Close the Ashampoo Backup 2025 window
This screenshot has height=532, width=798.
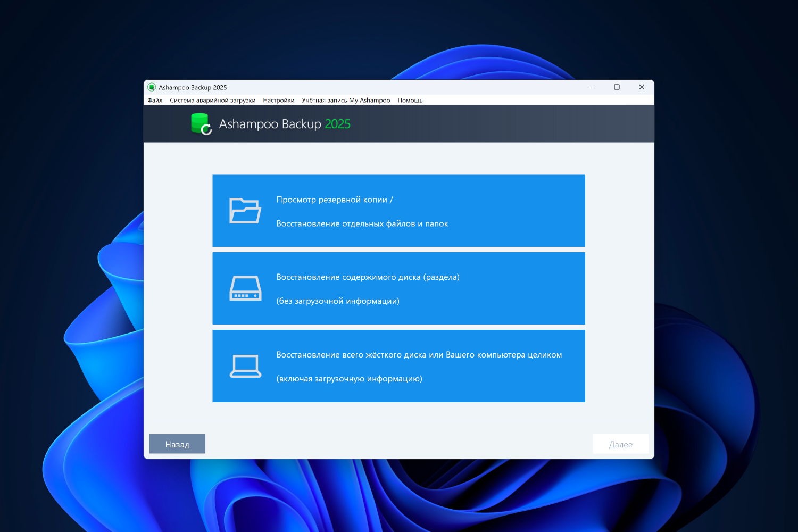point(642,87)
